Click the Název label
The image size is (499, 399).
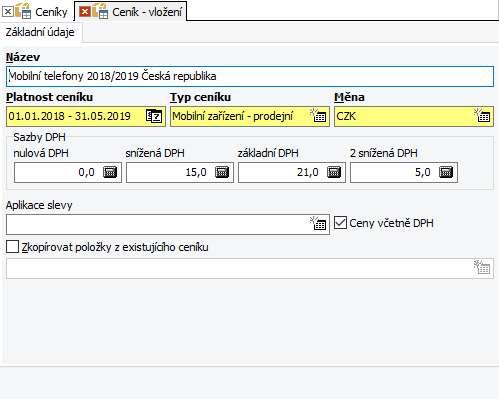23,57
